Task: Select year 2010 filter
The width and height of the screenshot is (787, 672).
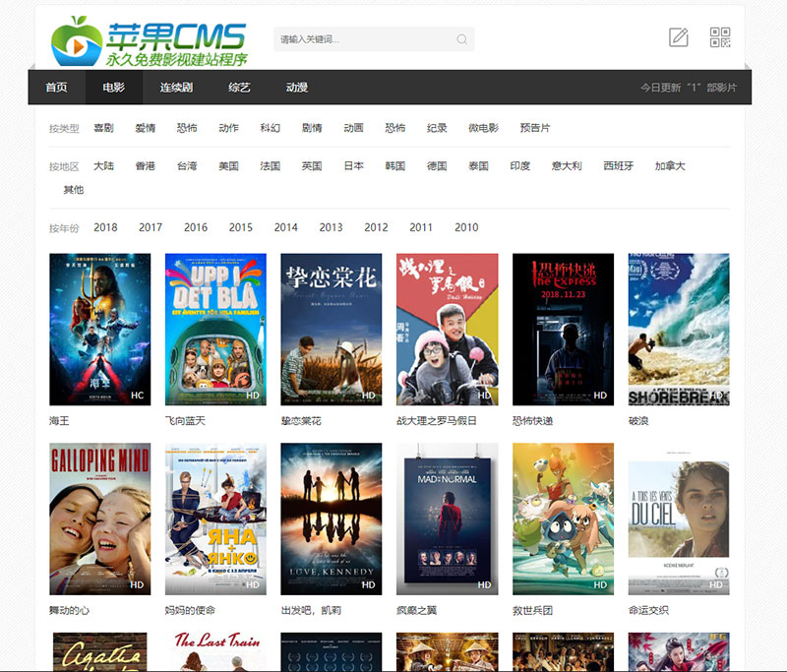Action: coord(466,227)
